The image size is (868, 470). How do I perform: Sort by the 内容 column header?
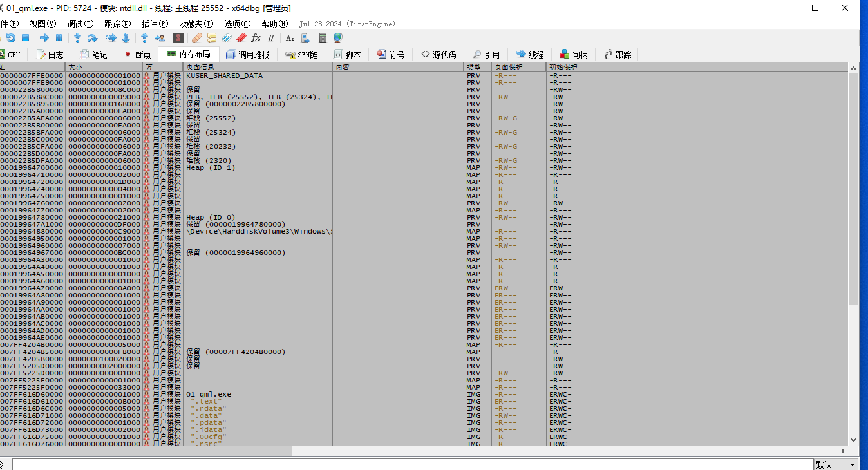tap(398, 67)
